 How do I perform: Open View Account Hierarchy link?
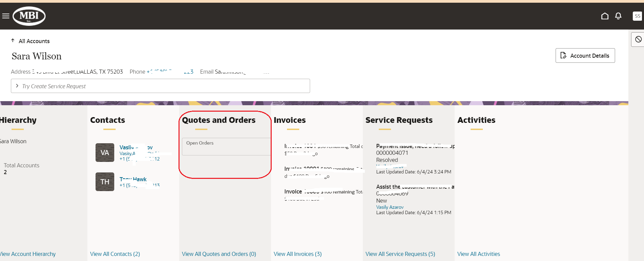coord(28,254)
